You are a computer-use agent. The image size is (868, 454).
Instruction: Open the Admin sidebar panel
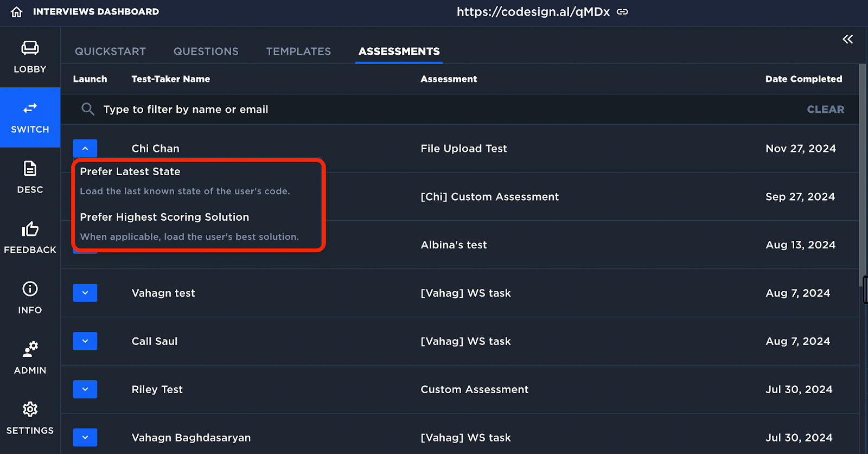[30, 358]
